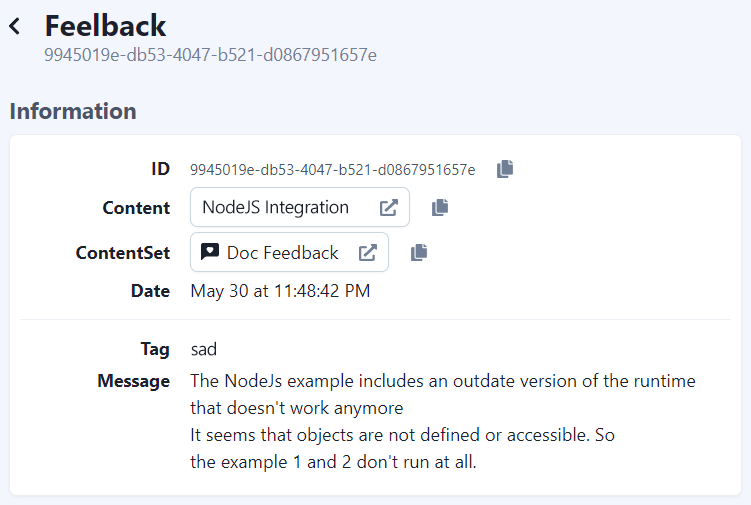Open external link icon in Doc Feedback chip
Viewport: 751px width, 505px height.
[x=367, y=252]
